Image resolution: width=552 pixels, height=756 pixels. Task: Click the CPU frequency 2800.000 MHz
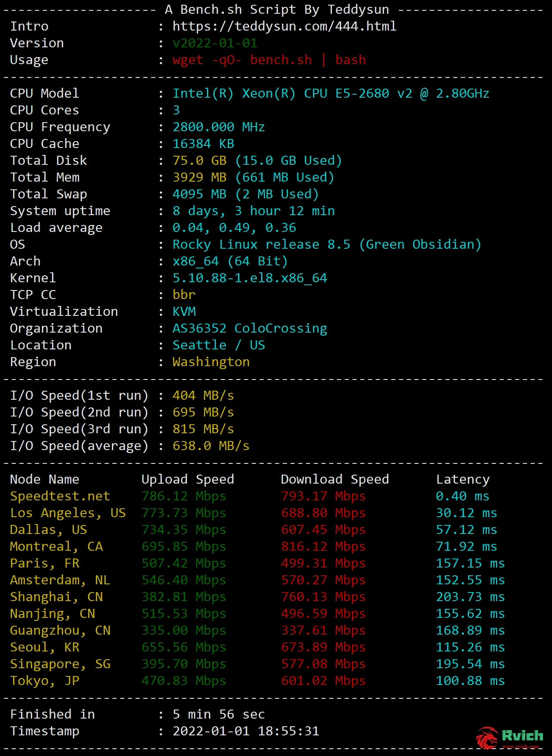pos(219,127)
